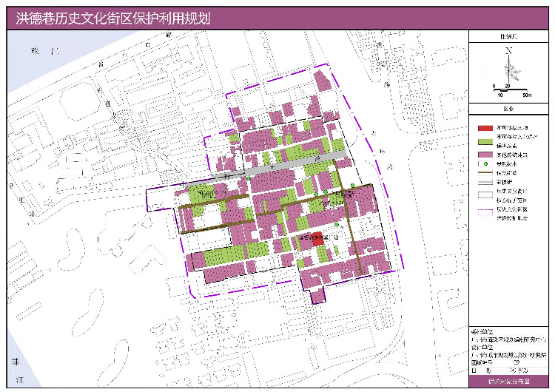Click the grey line legend symbol

(x=485, y=182)
